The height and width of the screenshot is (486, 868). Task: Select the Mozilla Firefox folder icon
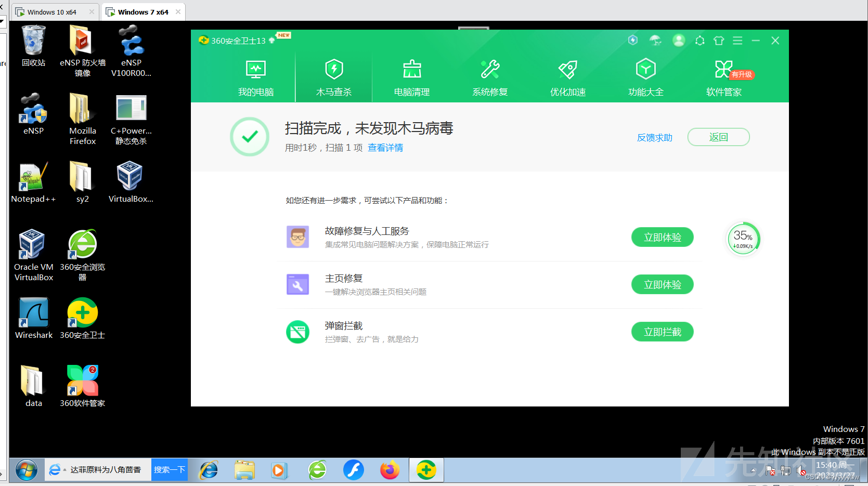(82, 119)
